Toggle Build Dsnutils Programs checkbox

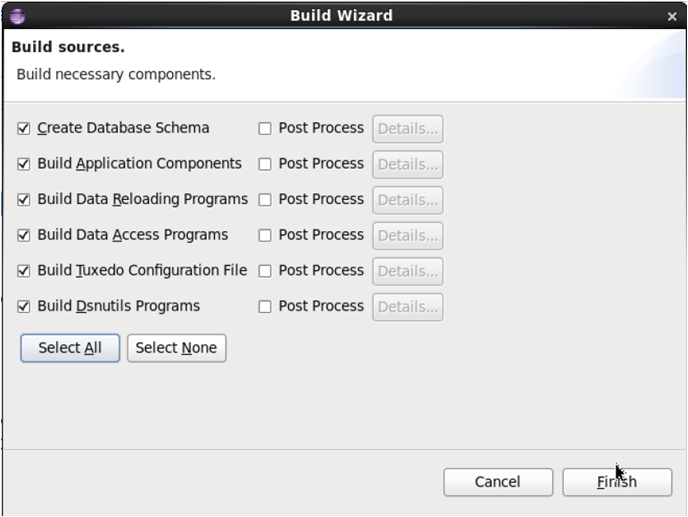point(24,307)
